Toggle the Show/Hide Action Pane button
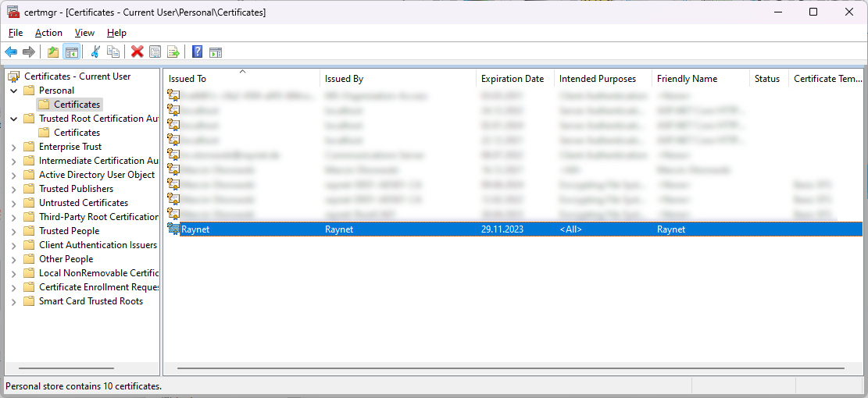 point(216,52)
